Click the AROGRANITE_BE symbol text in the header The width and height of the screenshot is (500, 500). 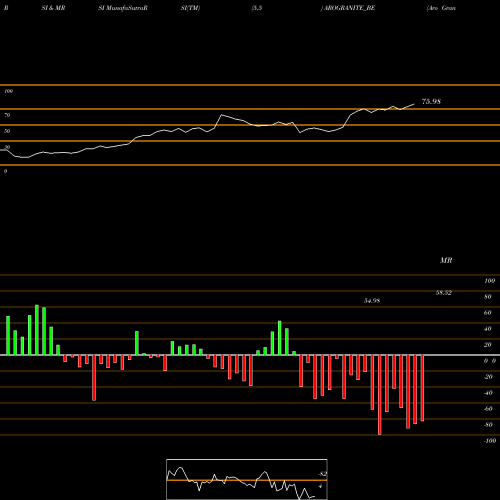(x=349, y=8)
